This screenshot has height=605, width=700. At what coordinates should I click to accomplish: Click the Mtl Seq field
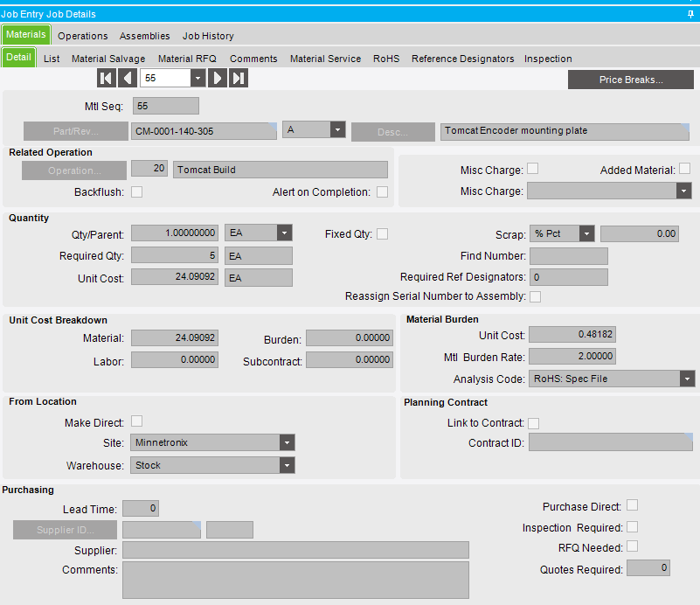[x=166, y=107]
